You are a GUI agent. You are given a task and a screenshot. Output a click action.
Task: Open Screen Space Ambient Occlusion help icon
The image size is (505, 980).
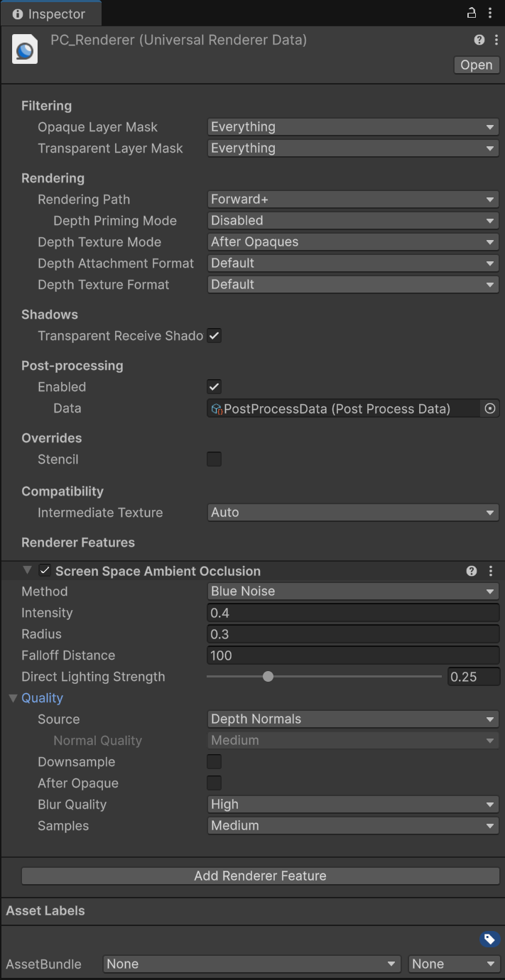pyautogui.click(x=472, y=571)
